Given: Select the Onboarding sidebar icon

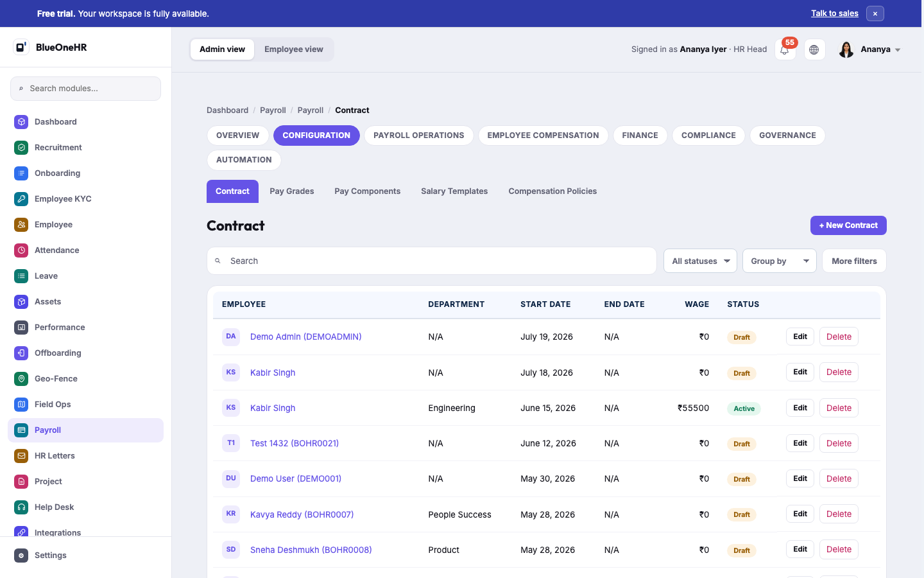Looking at the screenshot, I should 21,173.
